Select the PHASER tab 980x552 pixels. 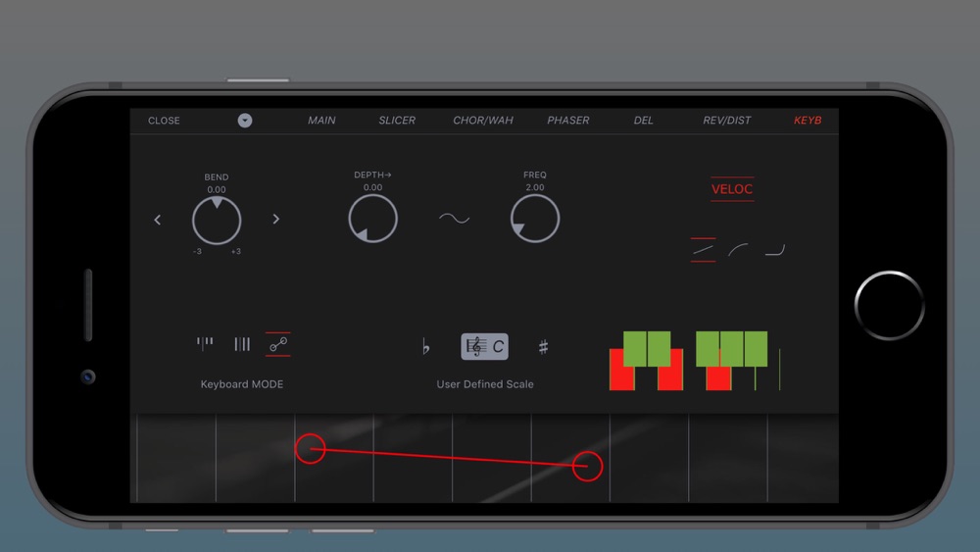pyautogui.click(x=568, y=120)
